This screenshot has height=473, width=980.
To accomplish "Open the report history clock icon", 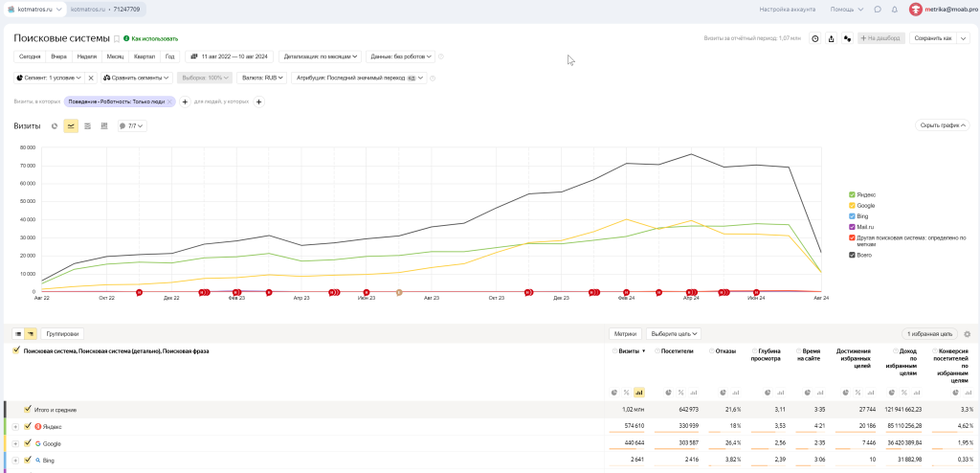I will (815, 38).
